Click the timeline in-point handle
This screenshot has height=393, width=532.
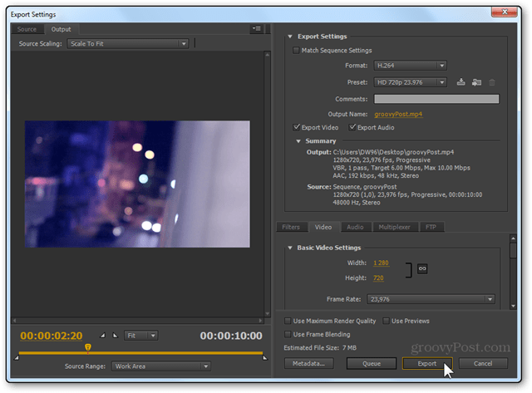(17, 357)
